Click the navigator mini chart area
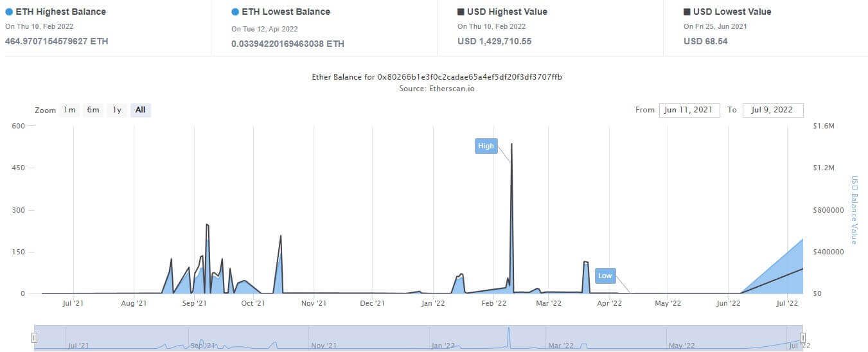This screenshot has width=868, height=352. coord(418,338)
